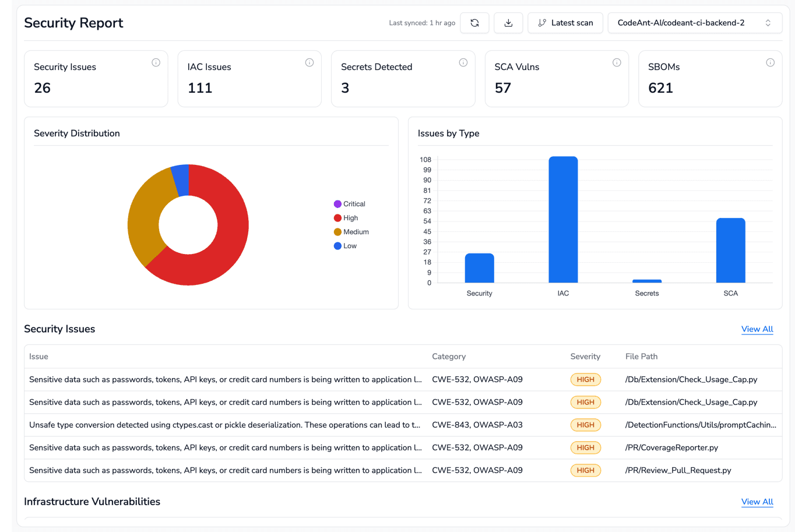Click the download report icon button
Image resolution: width=795 pixels, height=532 pixels.
point(508,23)
